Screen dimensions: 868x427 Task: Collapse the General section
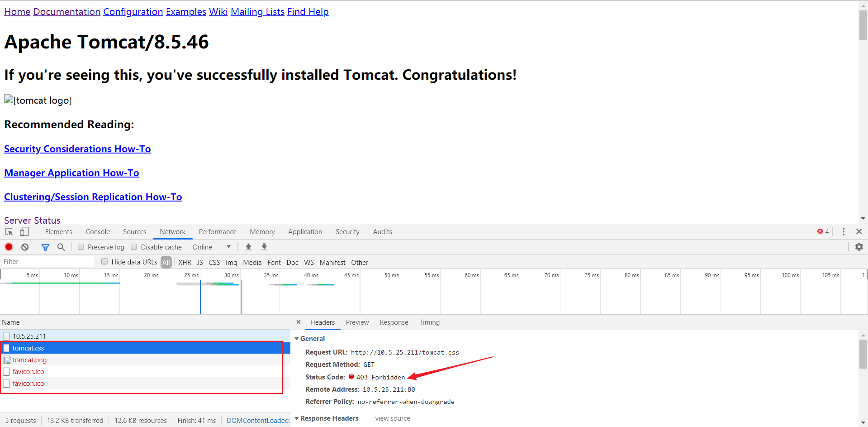pyautogui.click(x=297, y=338)
